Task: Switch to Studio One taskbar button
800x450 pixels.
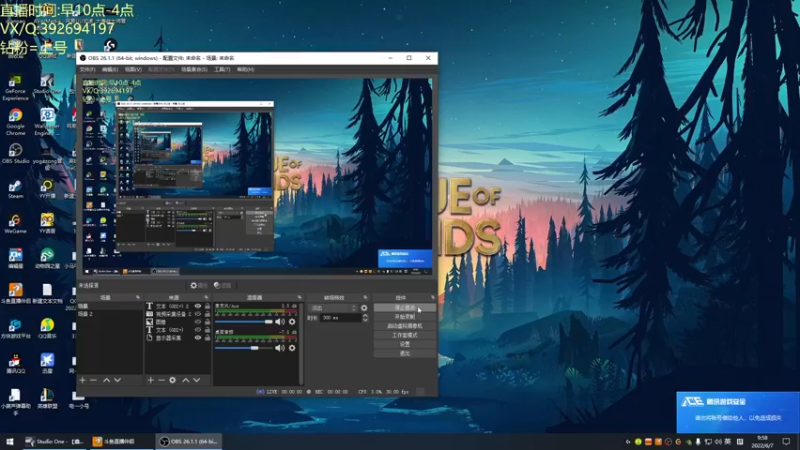Action: pos(54,441)
